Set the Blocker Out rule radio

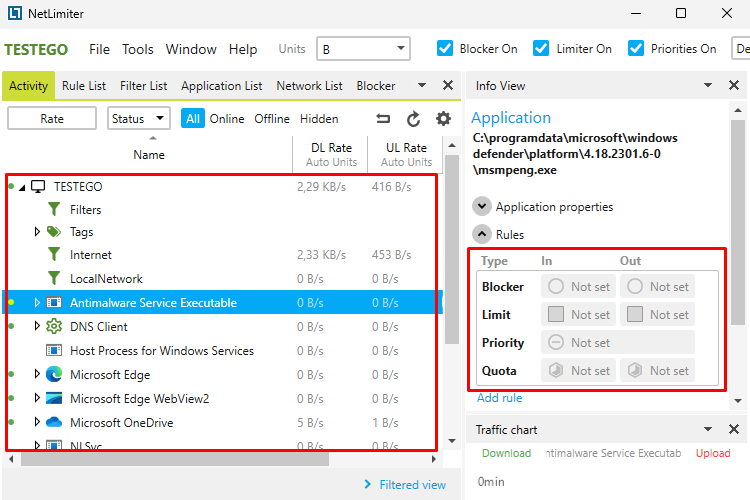click(x=635, y=286)
